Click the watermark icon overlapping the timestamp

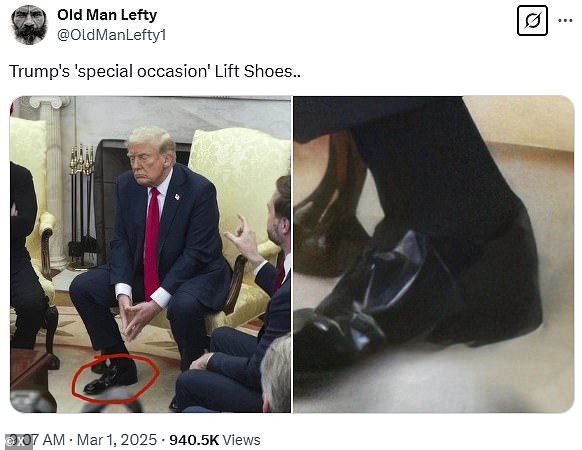[x=19, y=442]
